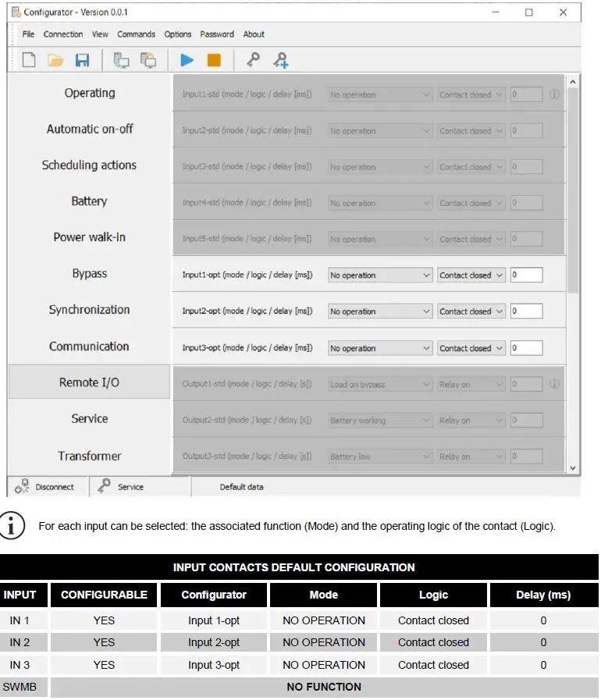Open the Password menu
601x700 pixels.
point(217,34)
